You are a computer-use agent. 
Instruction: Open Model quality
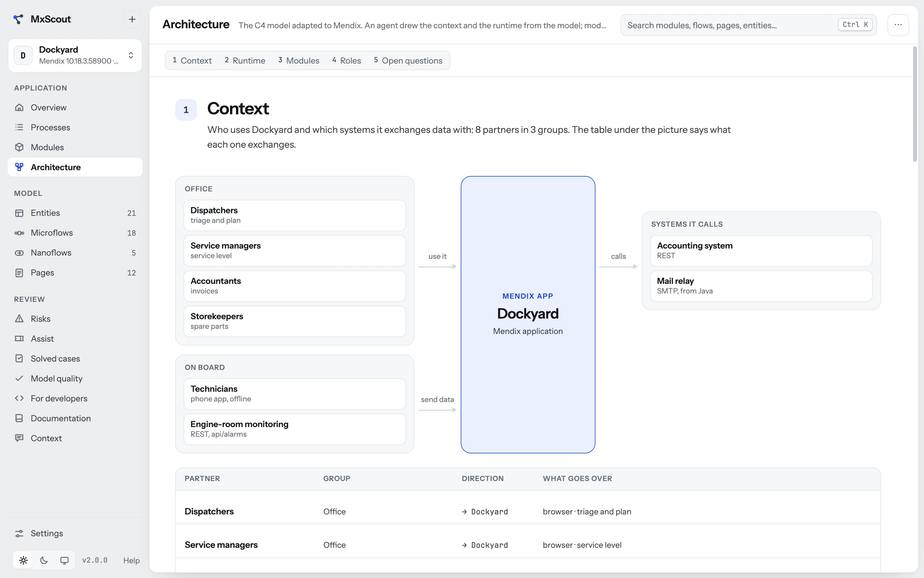tap(75, 379)
